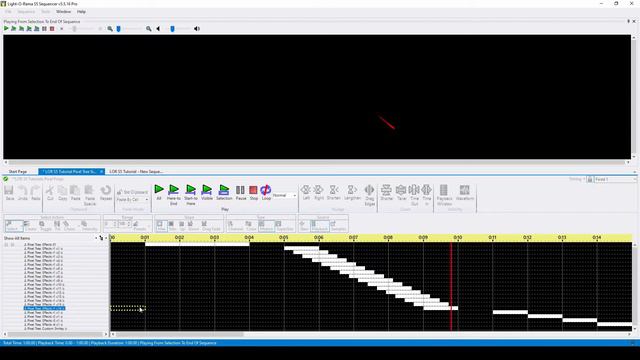This screenshot has width=640, height=360.
Task: Choose the Mixed type mode button
Action: pyautogui.click(x=266, y=225)
